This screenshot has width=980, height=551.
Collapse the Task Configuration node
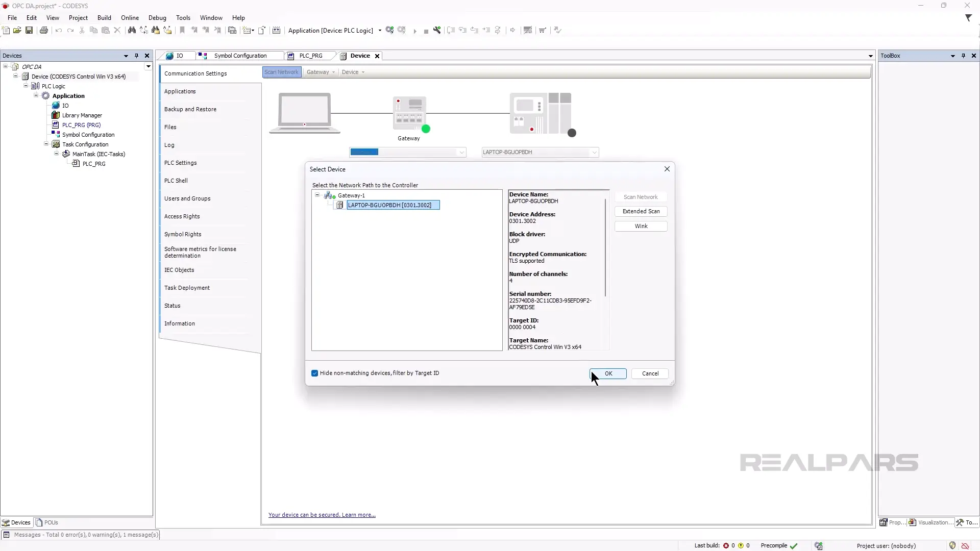[x=46, y=144]
